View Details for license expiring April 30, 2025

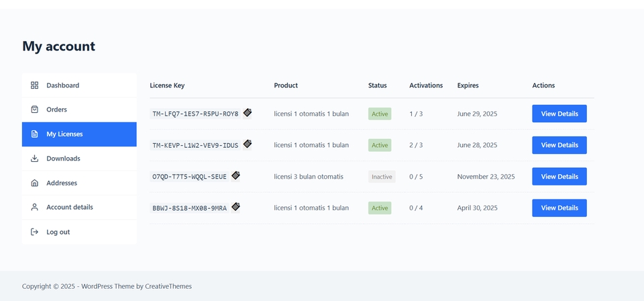559,208
